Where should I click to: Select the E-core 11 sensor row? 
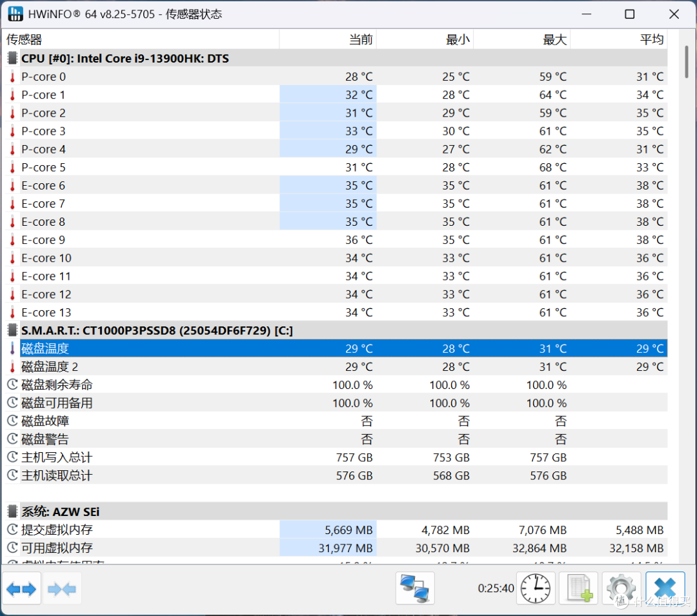(336, 276)
